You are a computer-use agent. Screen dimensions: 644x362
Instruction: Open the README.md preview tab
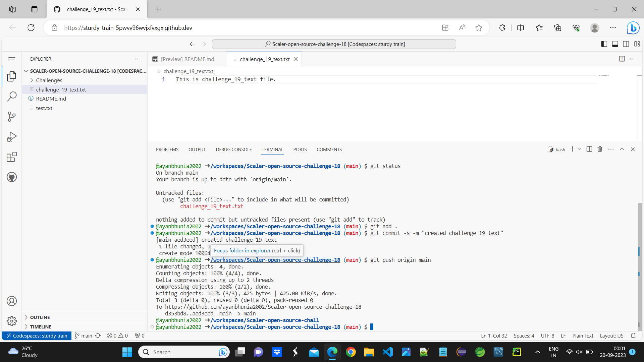(187, 59)
